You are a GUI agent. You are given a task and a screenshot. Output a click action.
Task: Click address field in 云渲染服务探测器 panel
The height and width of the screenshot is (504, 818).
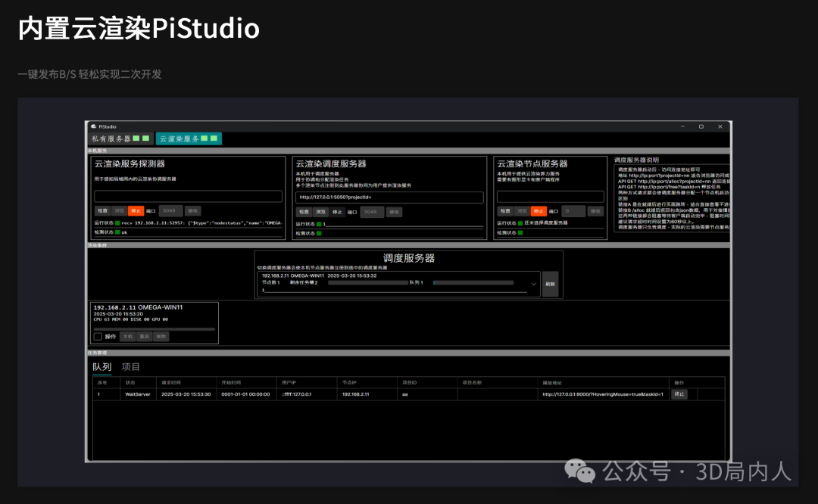pyautogui.click(x=189, y=196)
